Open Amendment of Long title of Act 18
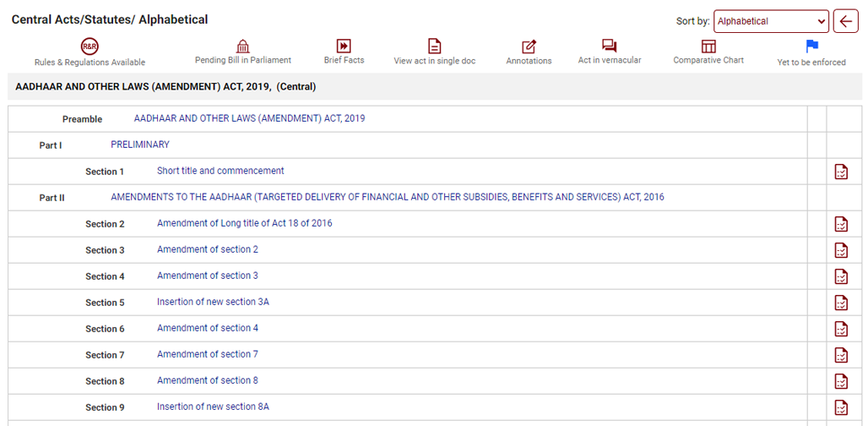 coord(244,223)
